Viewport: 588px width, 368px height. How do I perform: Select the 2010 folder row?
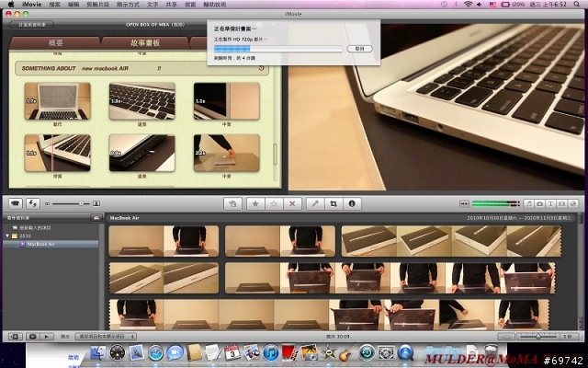[x=51, y=236]
